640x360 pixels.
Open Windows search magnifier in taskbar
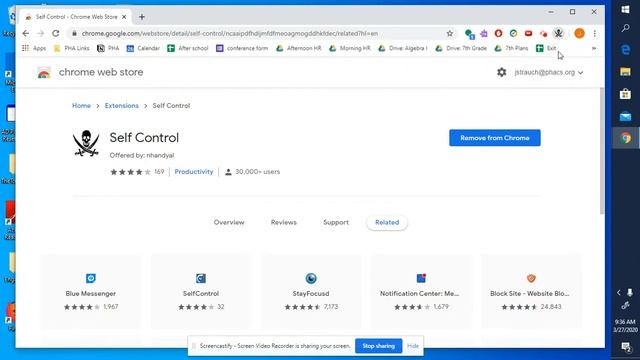pos(625,28)
